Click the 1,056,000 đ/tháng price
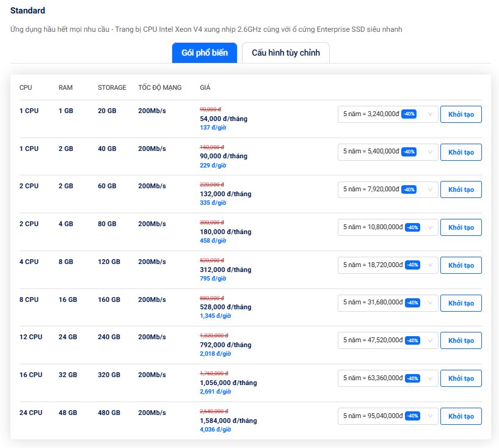The image size is (499, 448). click(228, 383)
